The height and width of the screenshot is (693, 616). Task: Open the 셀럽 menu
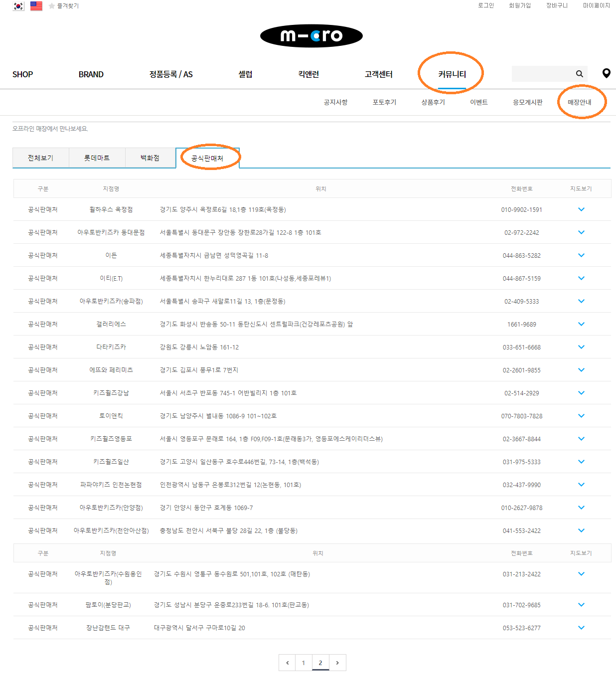(245, 74)
